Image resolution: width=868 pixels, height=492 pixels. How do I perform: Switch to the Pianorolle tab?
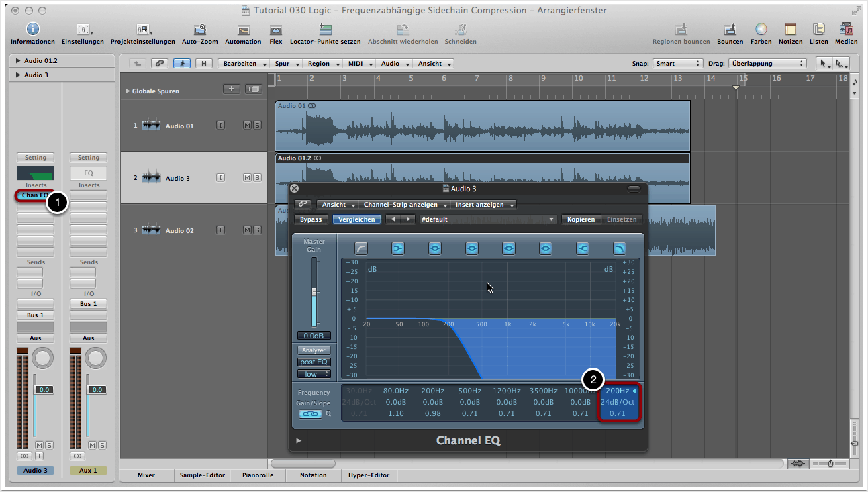tap(257, 475)
